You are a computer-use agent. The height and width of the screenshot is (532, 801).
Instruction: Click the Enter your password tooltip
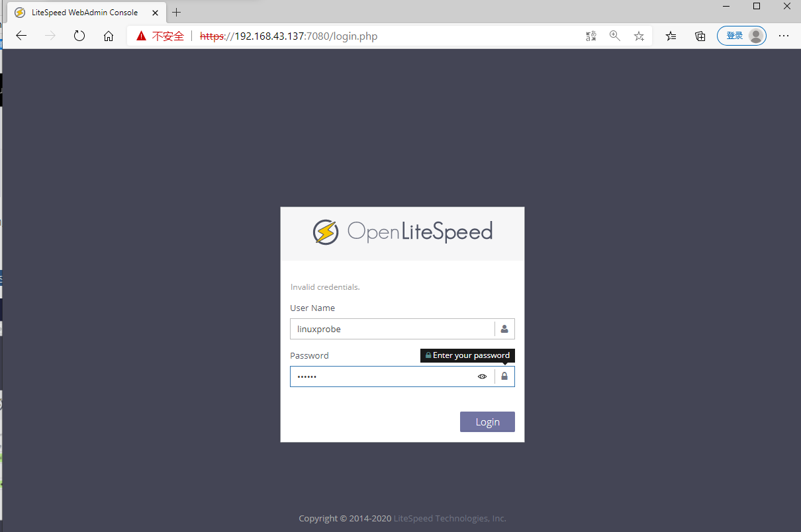pyautogui.click(x=467, y=355)
